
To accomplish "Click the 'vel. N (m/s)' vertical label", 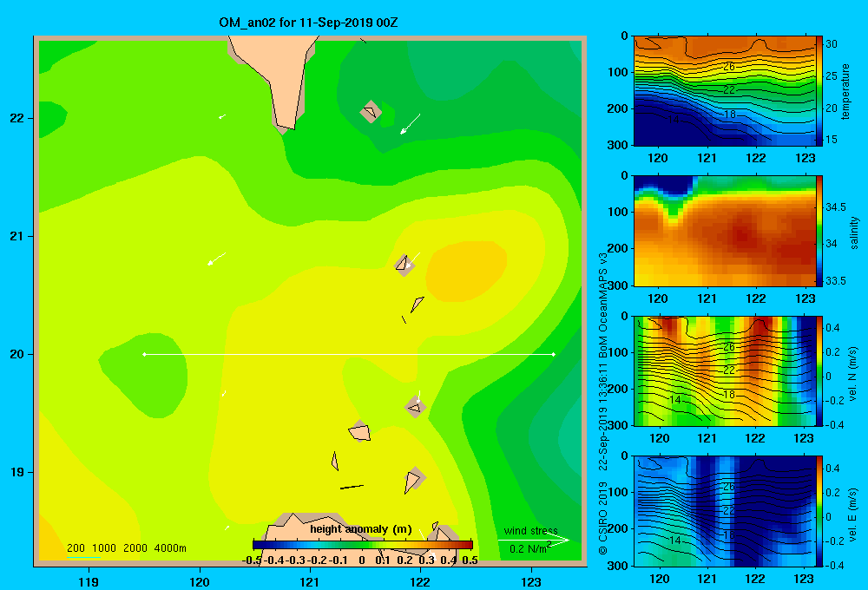I will click(x=853, y=374).
